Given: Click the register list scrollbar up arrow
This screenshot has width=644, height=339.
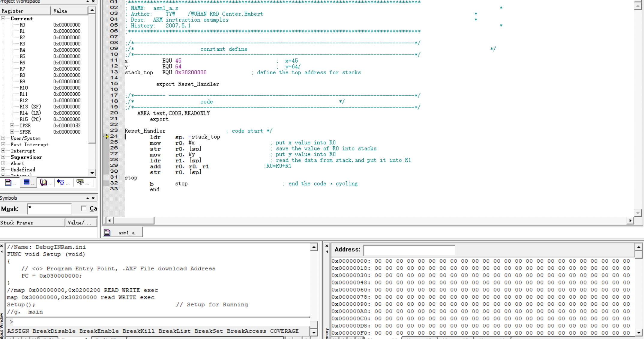Looking at the screenshot, I should 92,10.
